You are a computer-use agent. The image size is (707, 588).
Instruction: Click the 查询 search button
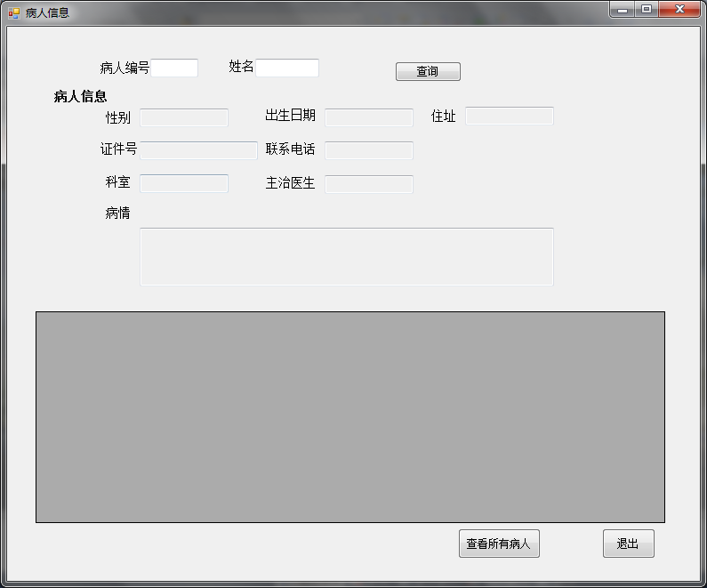[428, 72]
